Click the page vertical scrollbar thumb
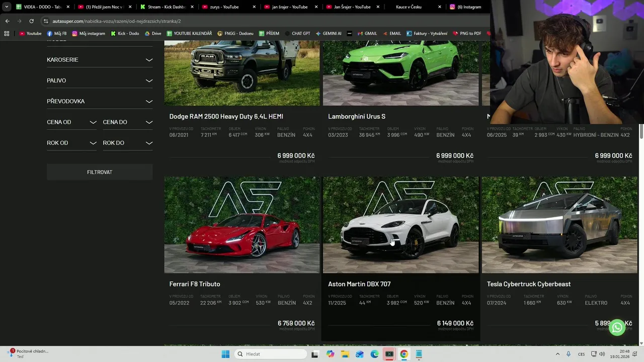 tap(641, 131)
